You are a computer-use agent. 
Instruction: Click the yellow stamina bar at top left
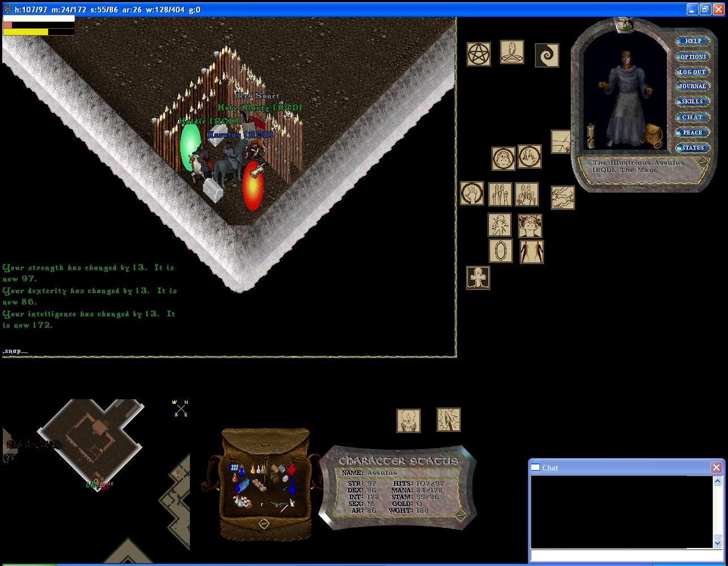pos(39,32)
